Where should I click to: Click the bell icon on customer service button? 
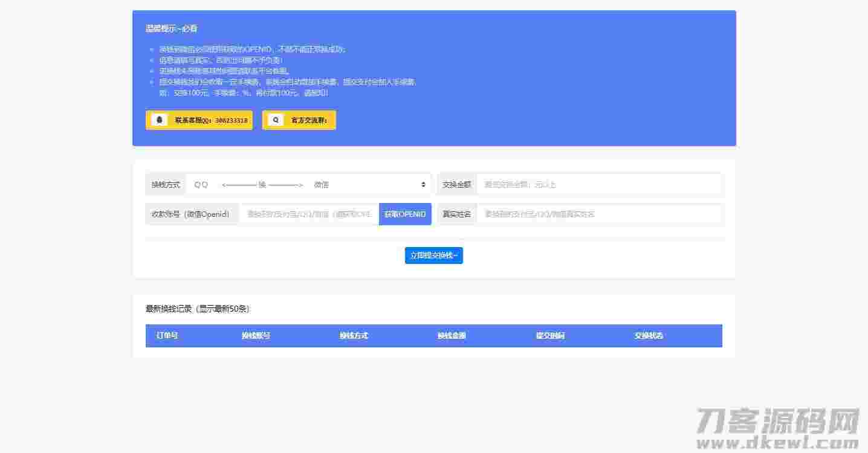(x=159, y=120)
